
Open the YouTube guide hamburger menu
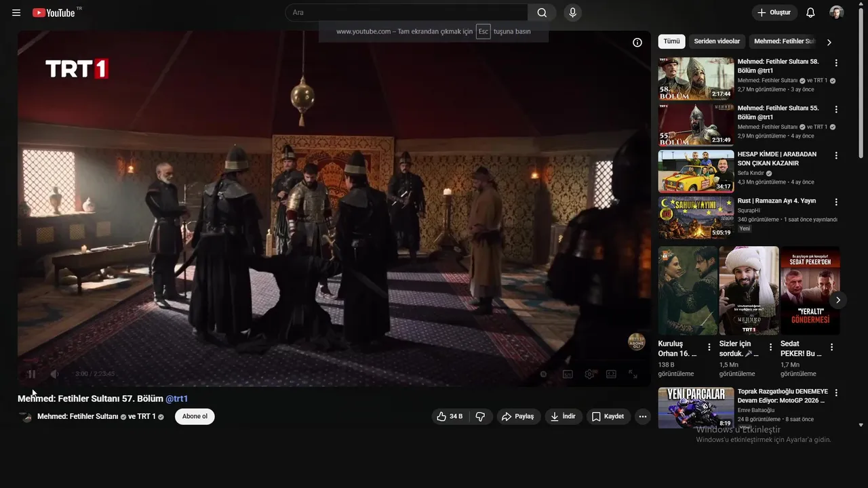click(x=16, y=13)
